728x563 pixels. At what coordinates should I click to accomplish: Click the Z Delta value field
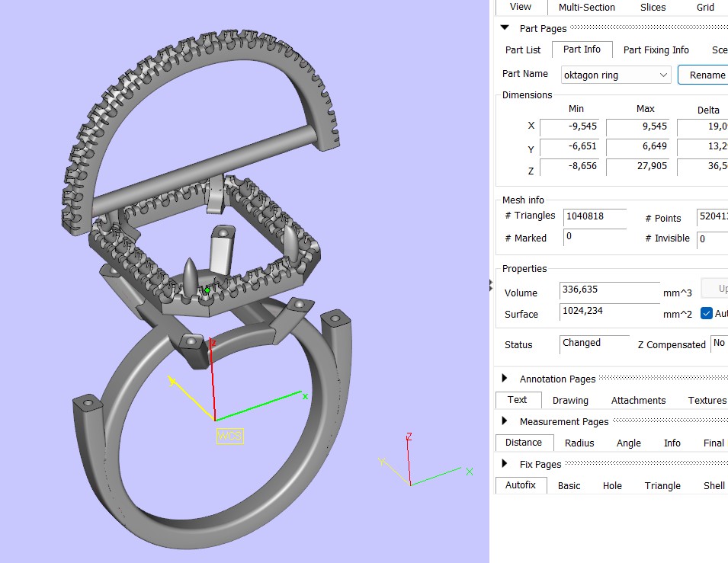[x=703, y=167]
